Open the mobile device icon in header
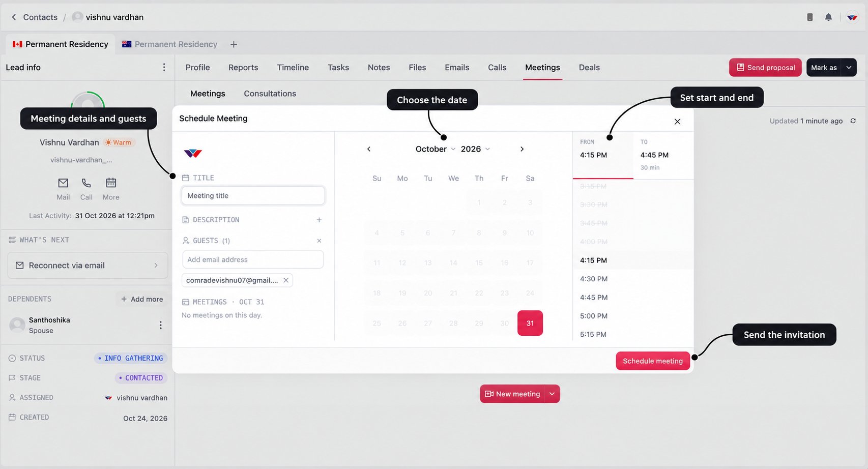 [810, 17]
